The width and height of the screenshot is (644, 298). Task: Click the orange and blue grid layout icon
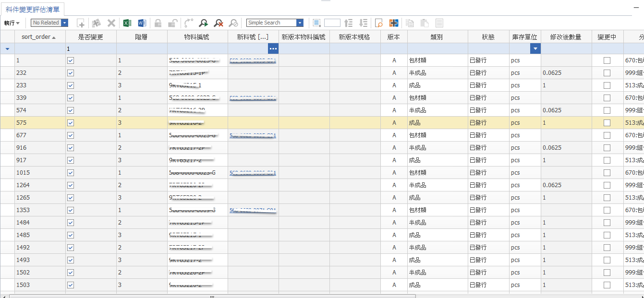point(394,23)
